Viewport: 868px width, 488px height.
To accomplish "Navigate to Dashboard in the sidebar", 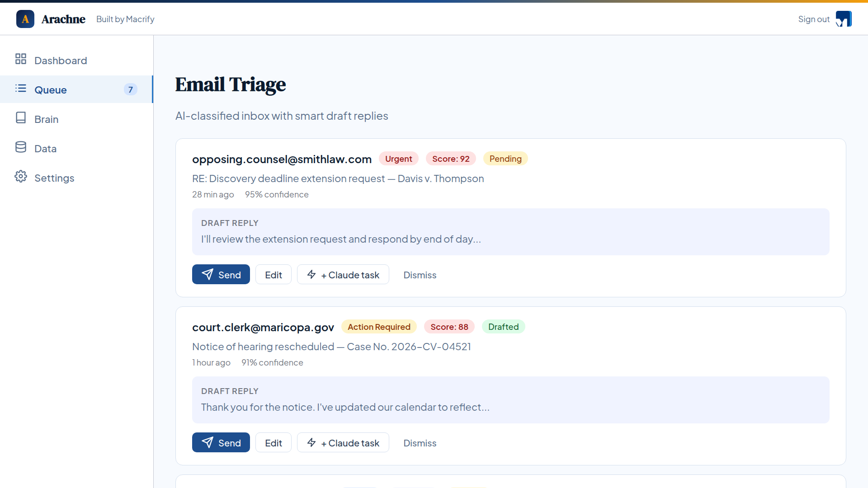I will [x=61, y=60].
